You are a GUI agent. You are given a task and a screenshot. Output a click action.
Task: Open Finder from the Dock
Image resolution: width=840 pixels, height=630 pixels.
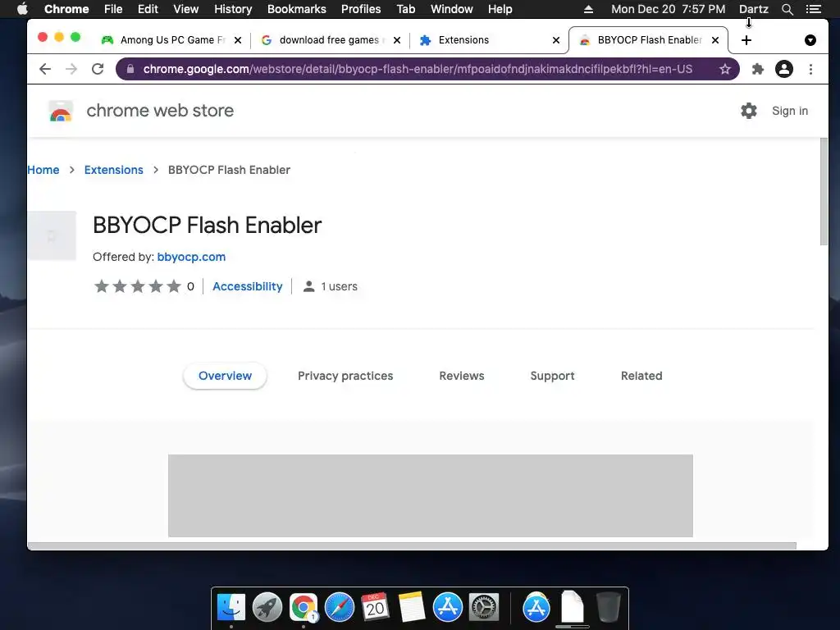(x=231, y=608)
